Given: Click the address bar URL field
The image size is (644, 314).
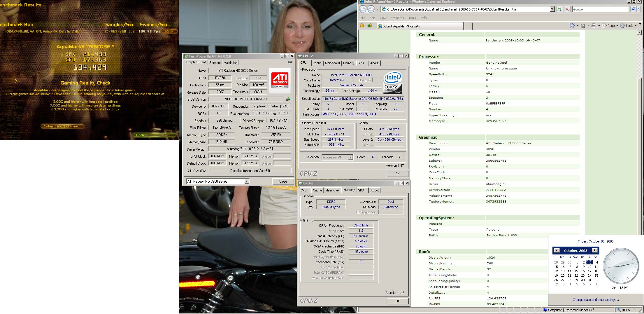Looking at the screenshot, I should point(468,9).
